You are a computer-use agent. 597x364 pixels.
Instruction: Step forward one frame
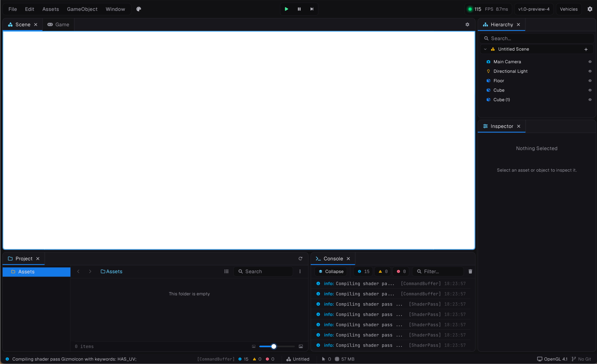[312, 9]
